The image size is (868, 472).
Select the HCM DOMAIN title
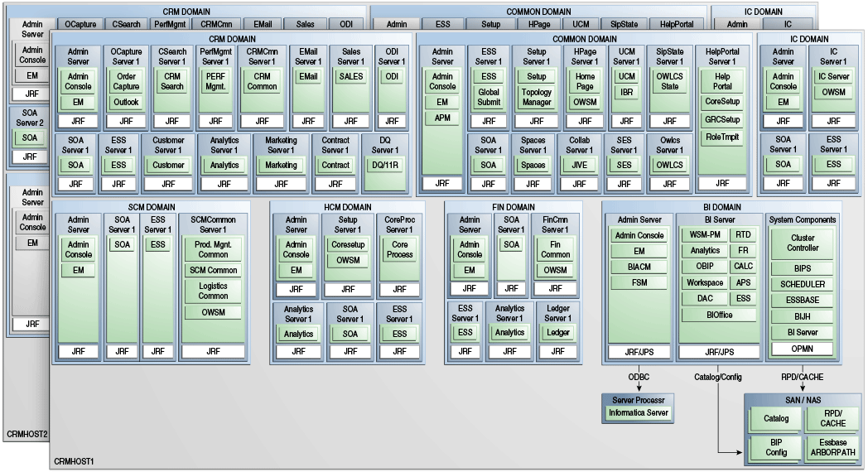[x=348, y=207]
